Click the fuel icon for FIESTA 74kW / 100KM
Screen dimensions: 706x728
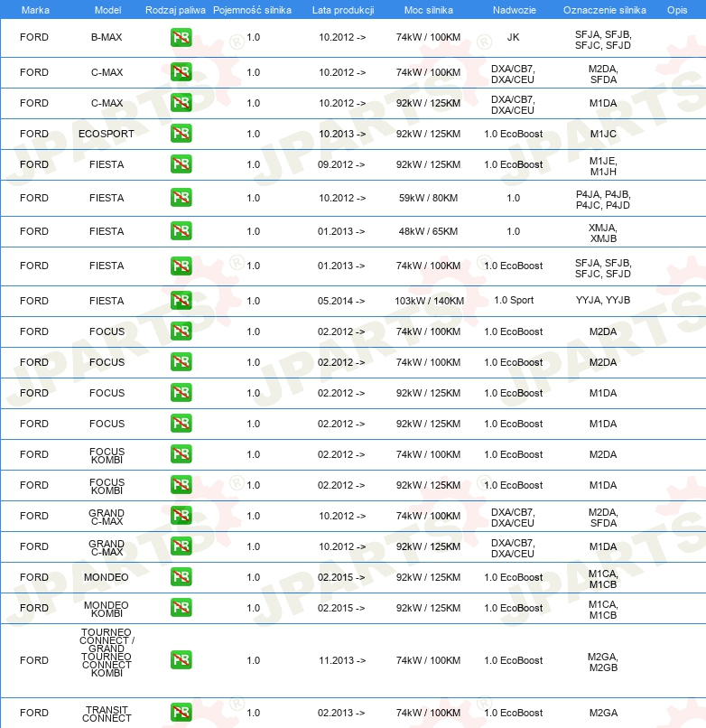(x=181, y=266)
